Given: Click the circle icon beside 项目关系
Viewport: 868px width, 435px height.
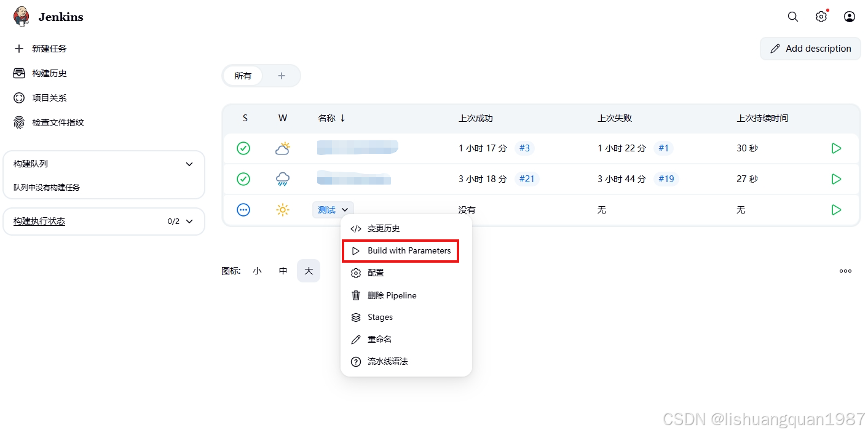Looking at the screenshot, I should click(19, 98).
